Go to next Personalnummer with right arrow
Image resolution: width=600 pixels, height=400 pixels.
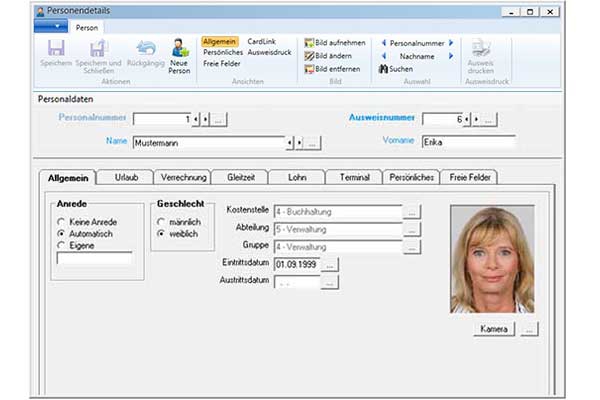point(451,43)
